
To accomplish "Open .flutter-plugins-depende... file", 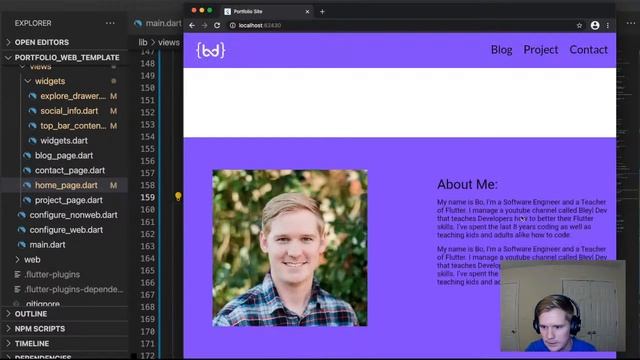I will pos(73,289).
